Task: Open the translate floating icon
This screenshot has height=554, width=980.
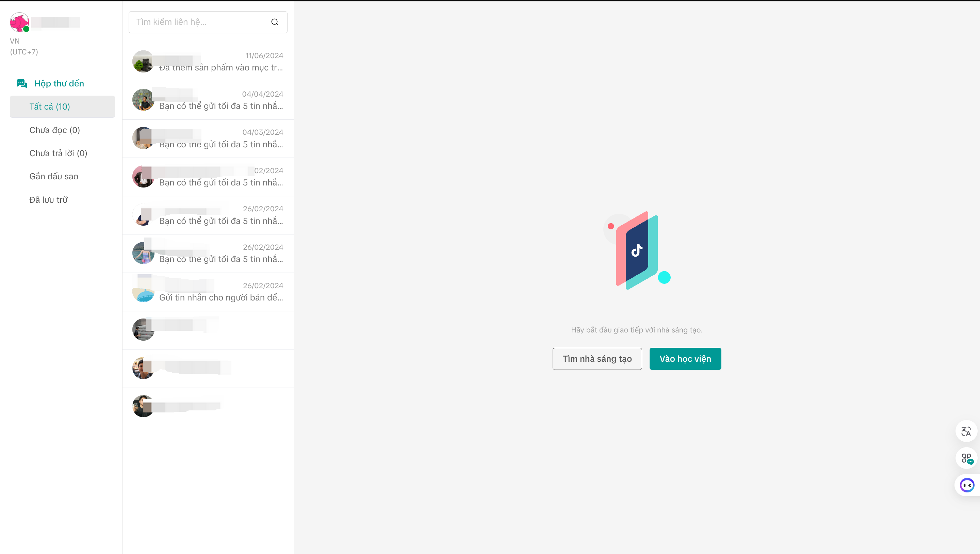Action: (966, 431)
